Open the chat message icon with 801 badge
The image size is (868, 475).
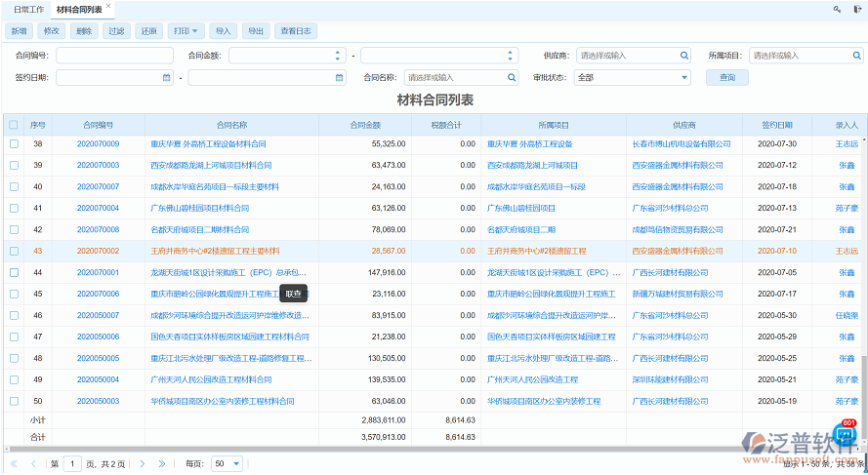coord(846,435)
